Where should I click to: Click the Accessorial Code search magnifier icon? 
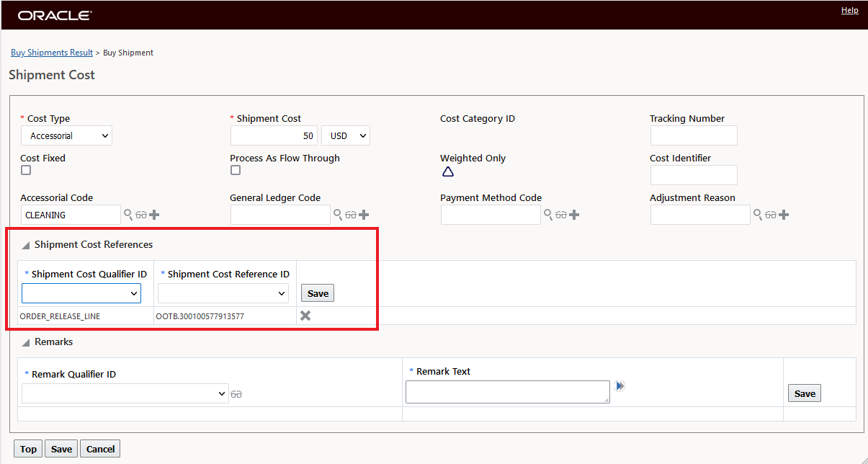[127, 214]
